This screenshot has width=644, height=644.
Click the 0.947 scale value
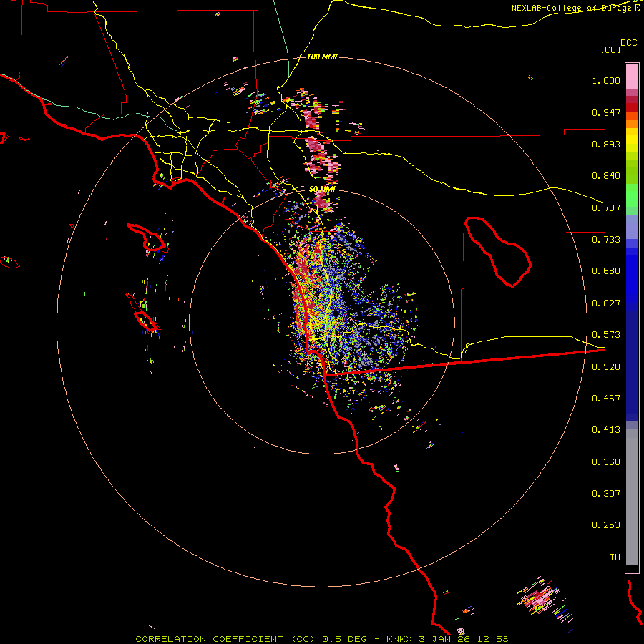click(606, 112)
